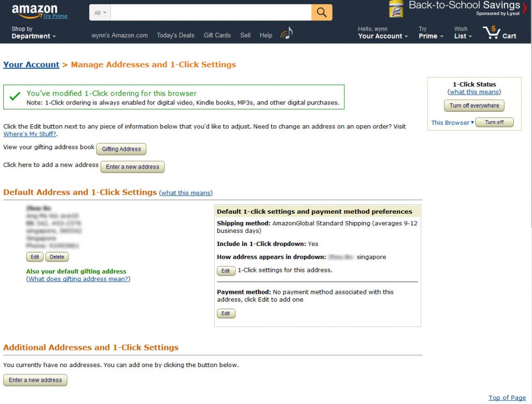
Task: Edit the payment method
Action: click(226, 314)
